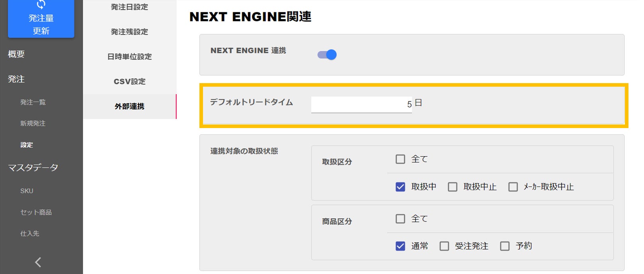Image resolution: width=644 pixels, height=274 pixels.
Task: Check the 全て box under 商品区分
Action: coord(400,219)
